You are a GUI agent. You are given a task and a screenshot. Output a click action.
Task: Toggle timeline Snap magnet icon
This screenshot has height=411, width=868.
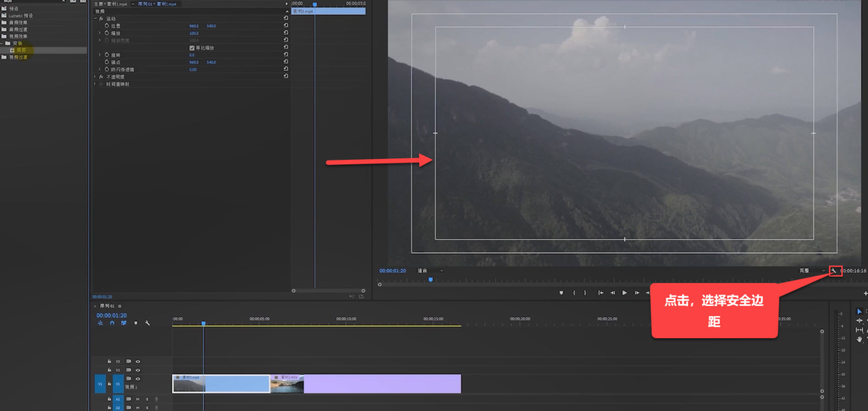(112, 323)
